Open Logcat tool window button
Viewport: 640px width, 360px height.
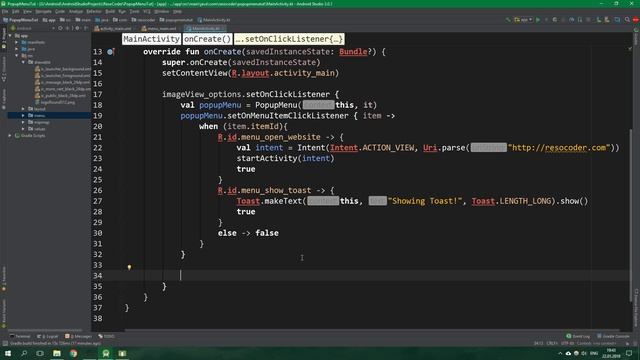point(48,336)
